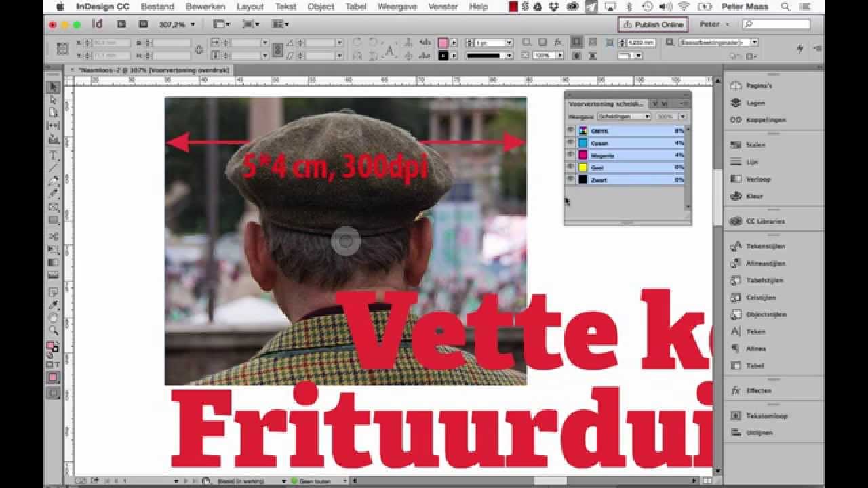
Task: Open the Effecten panel
Action: click(751, 390)
